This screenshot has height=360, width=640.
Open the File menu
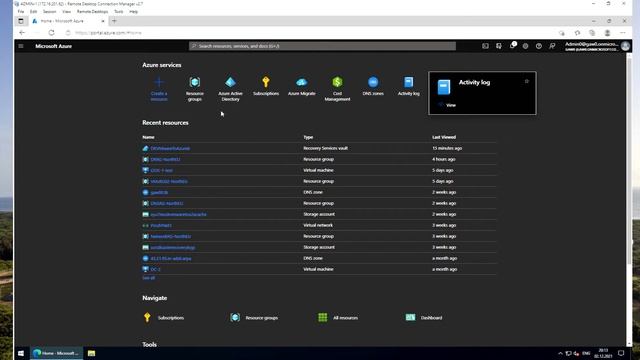pos(21,11)
